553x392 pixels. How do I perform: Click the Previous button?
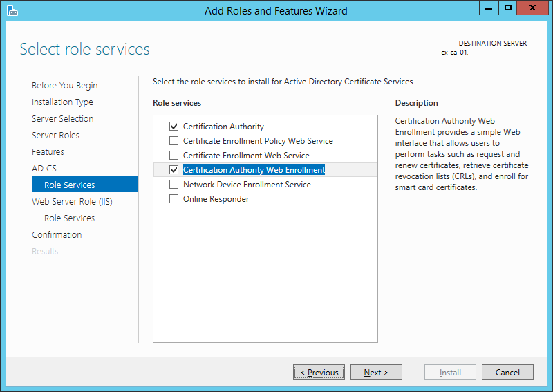point(319,373)
